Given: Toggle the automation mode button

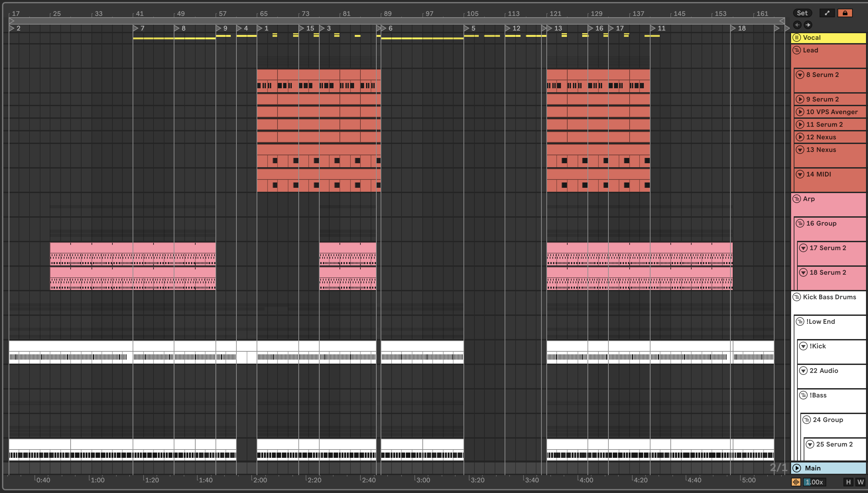Looking at the screenshot, I should pos(827,13).
